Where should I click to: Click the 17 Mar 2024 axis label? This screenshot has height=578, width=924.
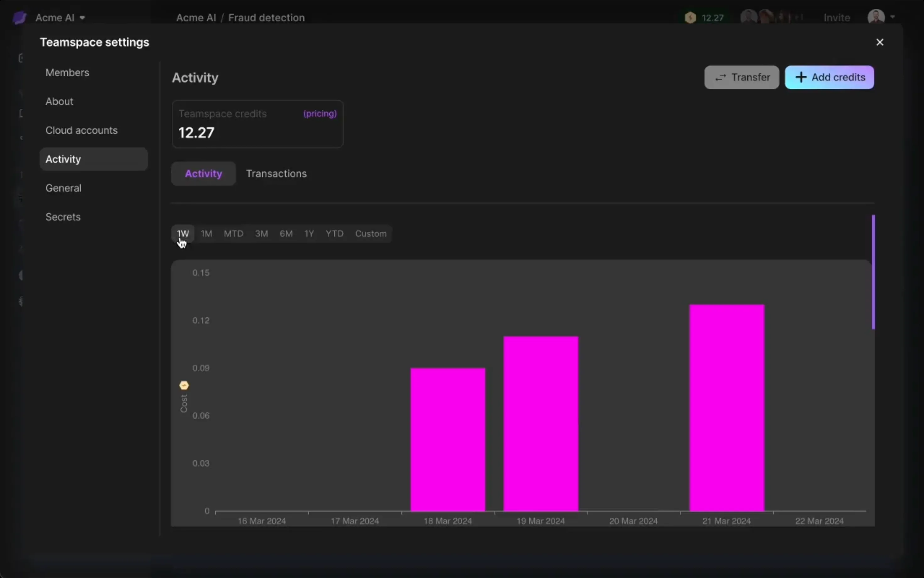pos(355,521)
